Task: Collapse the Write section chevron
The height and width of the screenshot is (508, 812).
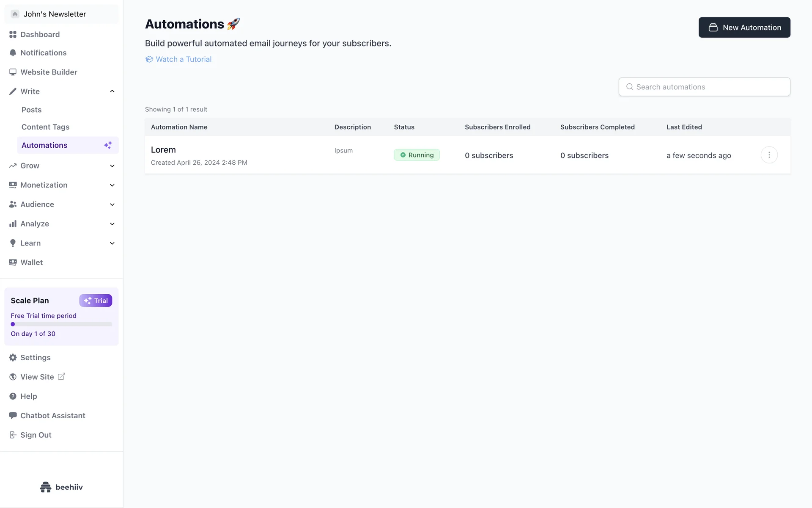Action: tap(112, 91)
